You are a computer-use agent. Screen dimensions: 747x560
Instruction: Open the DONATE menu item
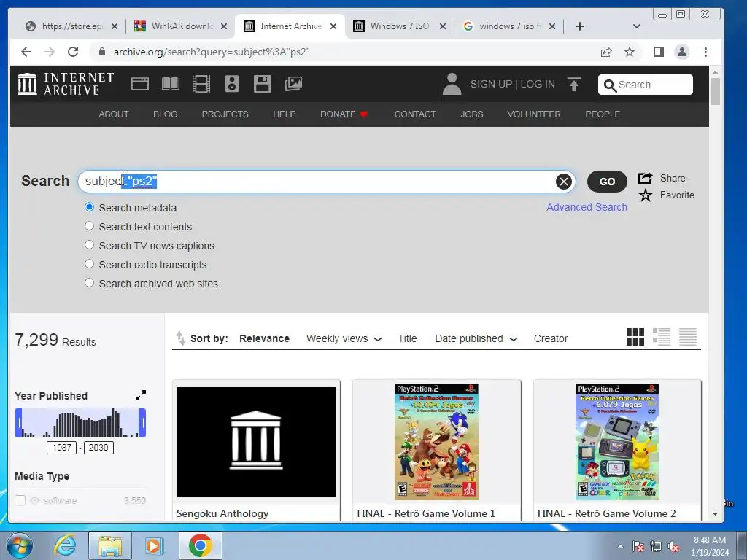(x=344, y=114)
